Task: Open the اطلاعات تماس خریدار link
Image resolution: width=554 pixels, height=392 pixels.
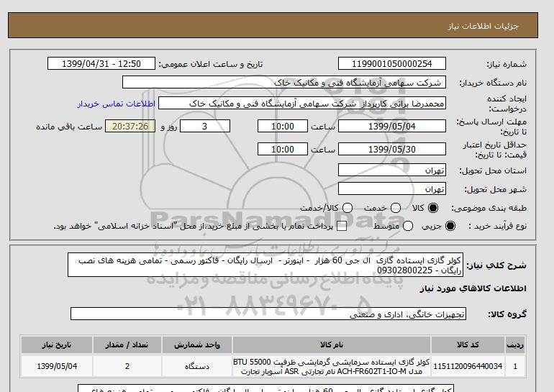Action: 117,104
